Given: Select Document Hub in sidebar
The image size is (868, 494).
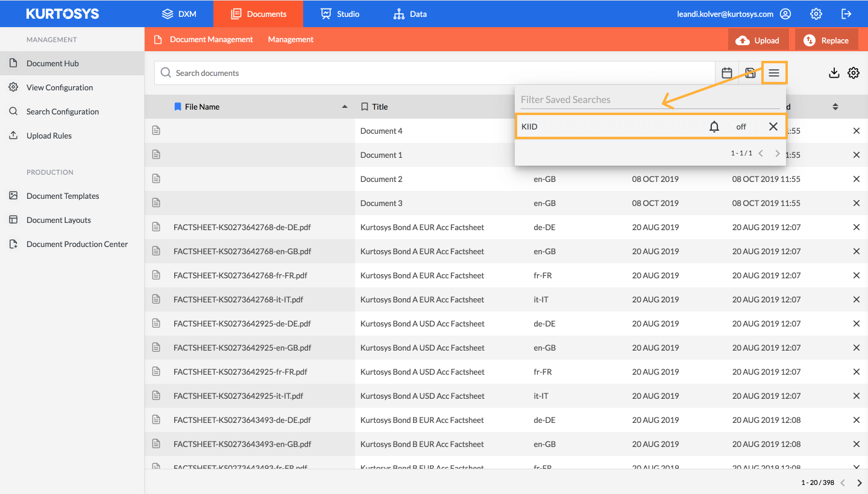Looking at the screenshot, I should point(72,63).
